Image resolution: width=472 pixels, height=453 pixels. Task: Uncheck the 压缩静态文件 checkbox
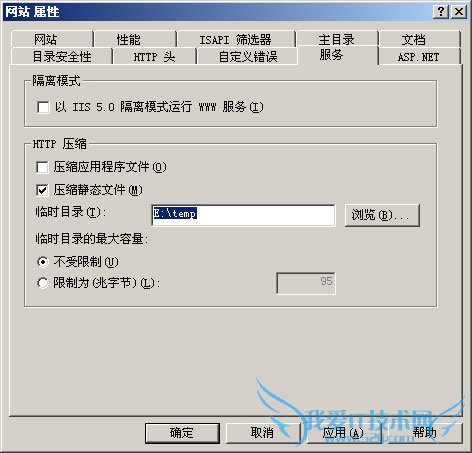(42, 190)
